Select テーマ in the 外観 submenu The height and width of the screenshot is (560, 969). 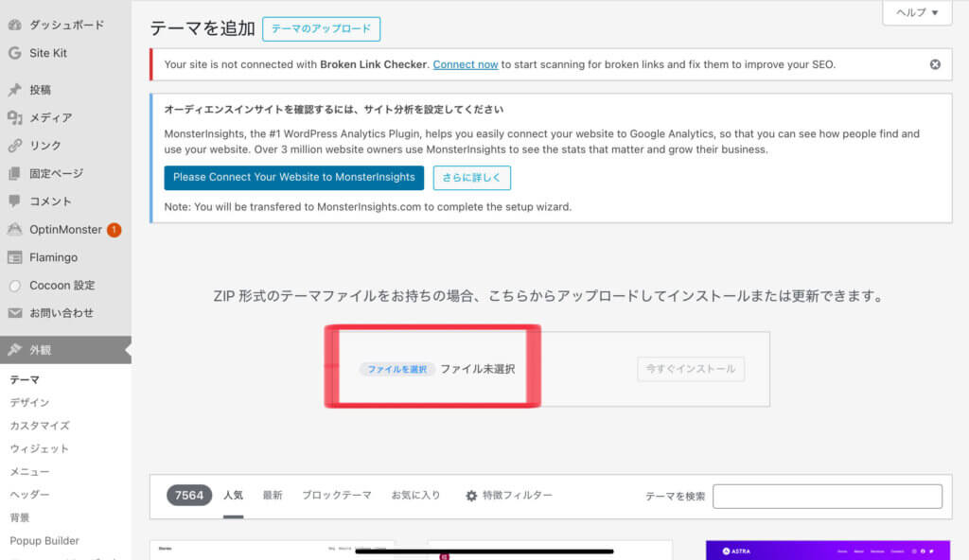tap(25, 379)
